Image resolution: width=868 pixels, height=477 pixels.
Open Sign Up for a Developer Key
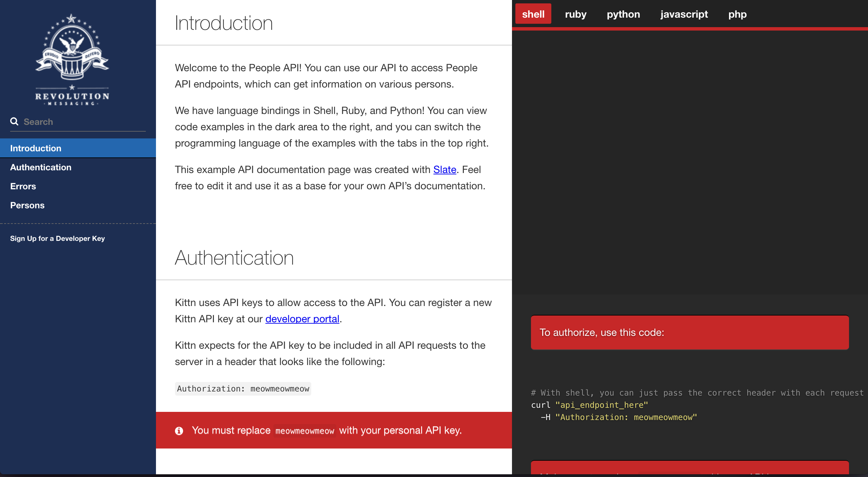(x=57, y=238)
